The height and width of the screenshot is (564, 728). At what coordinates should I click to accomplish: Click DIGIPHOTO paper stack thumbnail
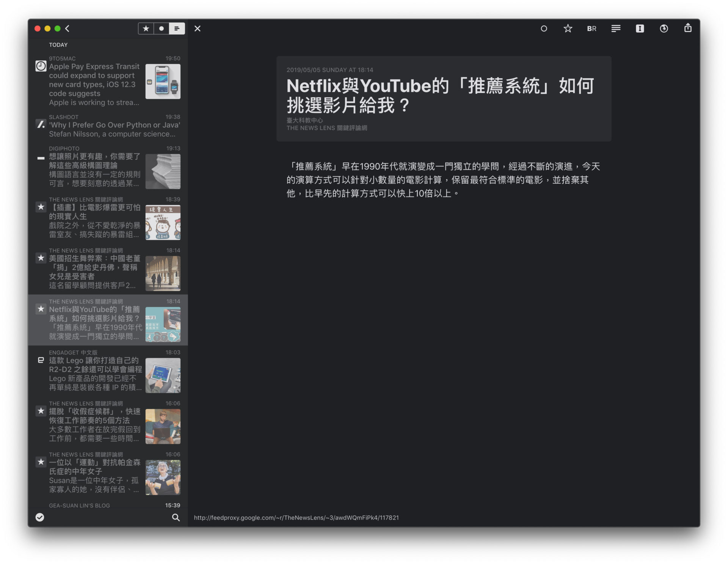(x=163, y=171)
